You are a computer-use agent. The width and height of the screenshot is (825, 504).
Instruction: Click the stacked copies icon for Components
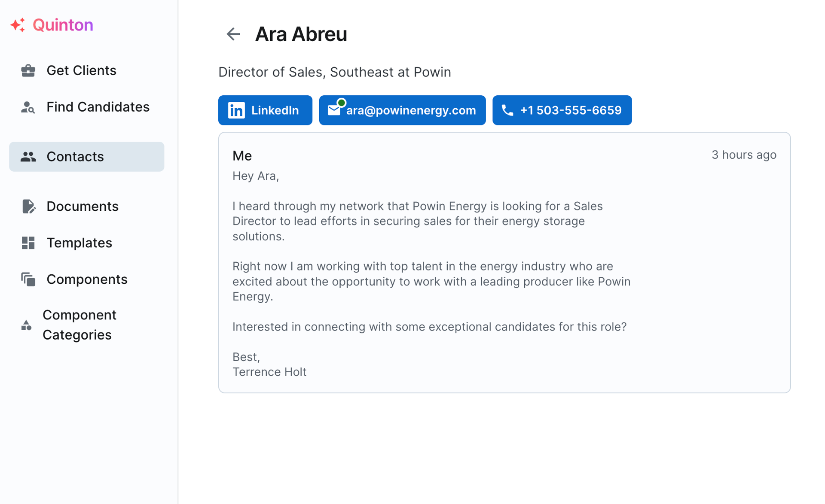pos(28,279)
